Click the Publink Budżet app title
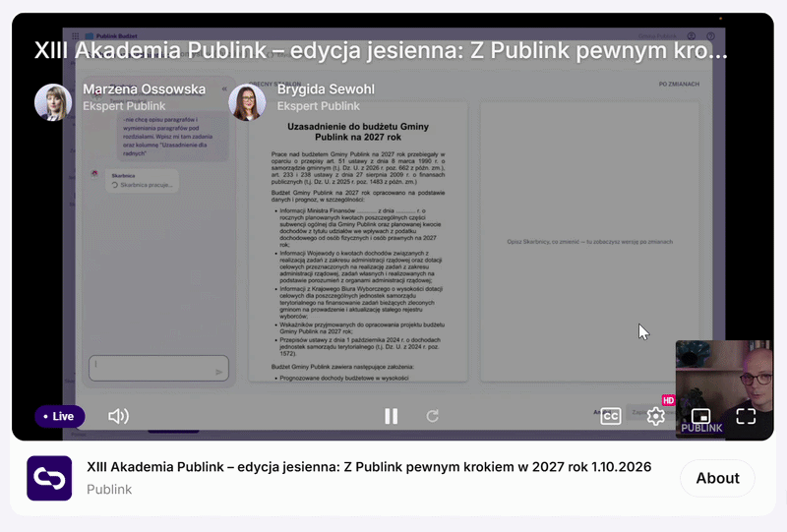 pos(116,36)
